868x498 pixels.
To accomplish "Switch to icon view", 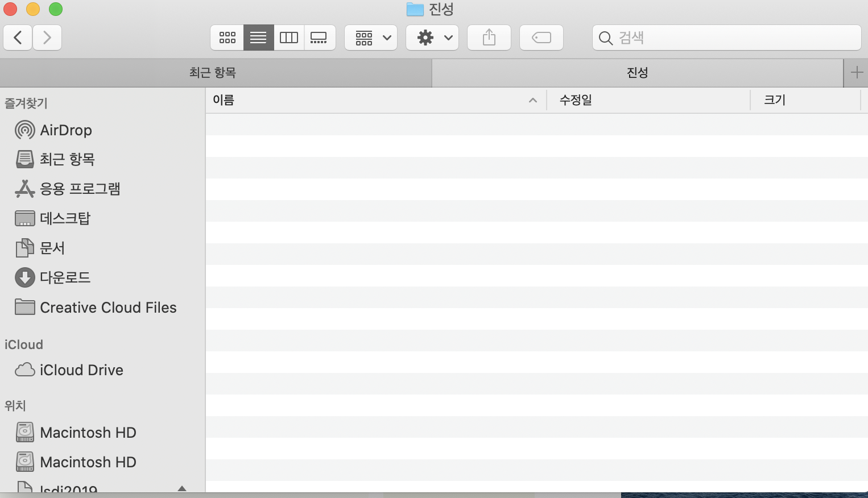I will click(x=228, y=38).
